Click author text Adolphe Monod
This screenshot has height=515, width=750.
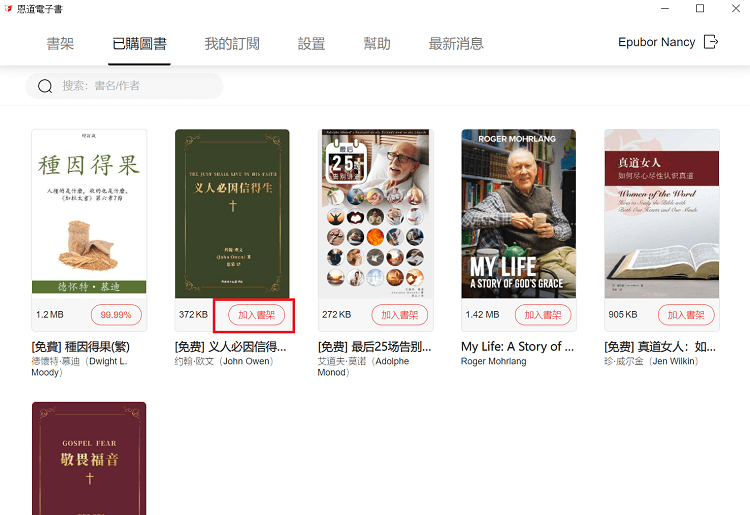tap(363, 367)
